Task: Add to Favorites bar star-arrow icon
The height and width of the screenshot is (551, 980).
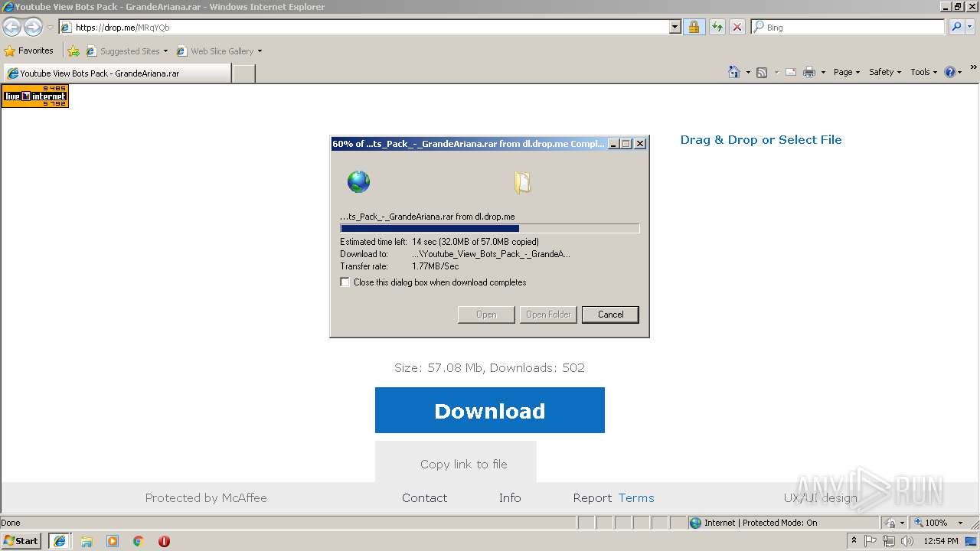Action: pos(73,51)
